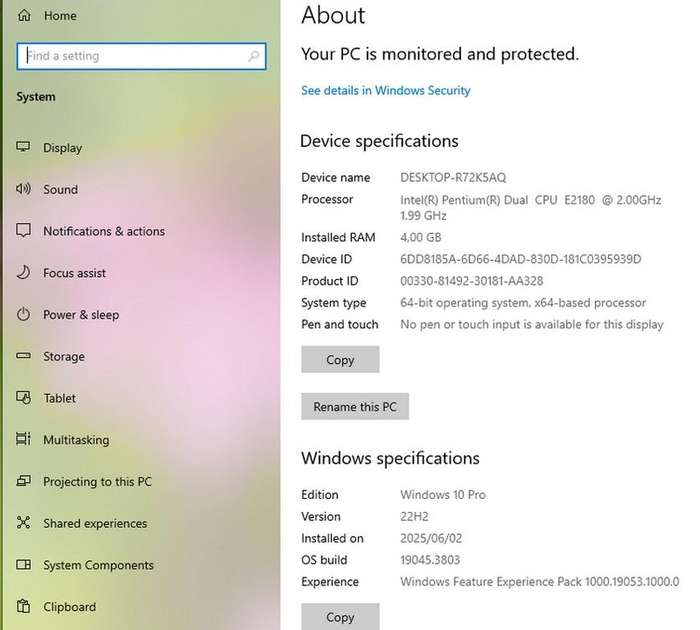The height and width of the screenshot is (630, 700).
Task: Open Storage settings label
Action: click(64, 357)
